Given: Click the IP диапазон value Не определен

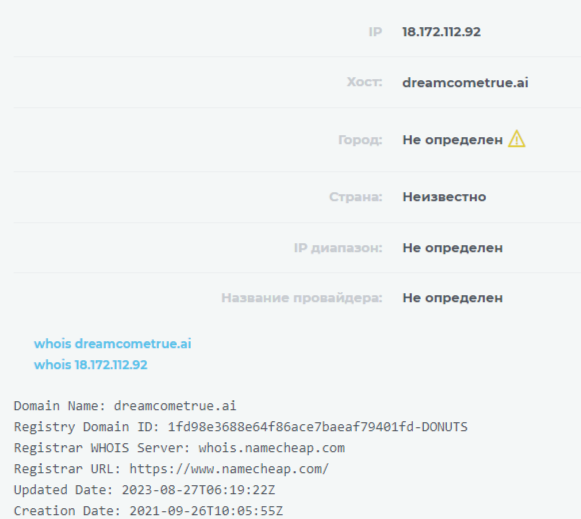Looking at the screenshot, I should 452,248.
